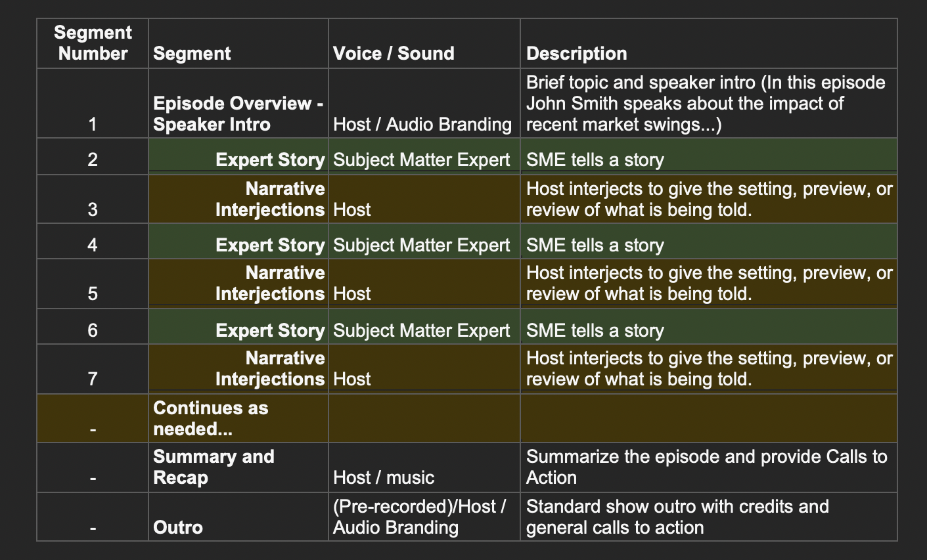The width and height of the screenshot is (927, 560).
Task: Click the "Continues as needed..." cell
Action: pos(238,418)
